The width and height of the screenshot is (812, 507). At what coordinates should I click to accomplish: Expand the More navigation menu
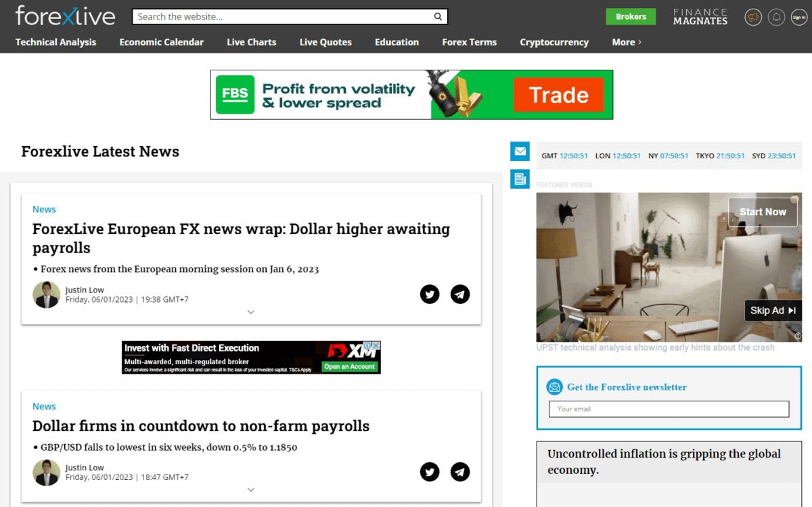626,42
